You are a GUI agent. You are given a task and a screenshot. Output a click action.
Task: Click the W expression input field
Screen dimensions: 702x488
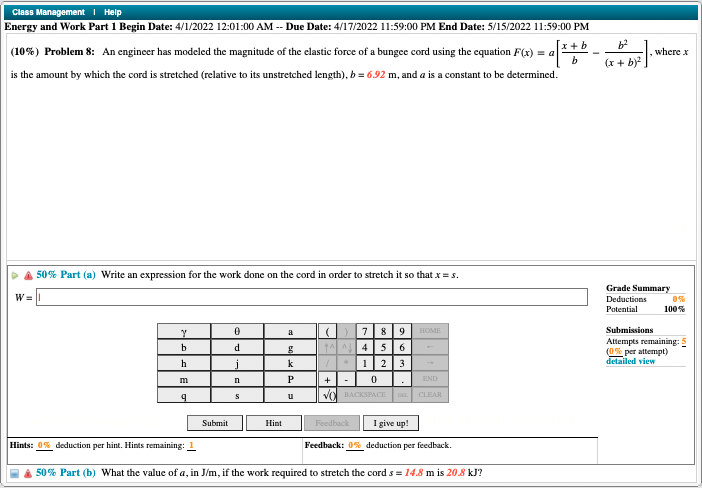(x=312, y=297)
